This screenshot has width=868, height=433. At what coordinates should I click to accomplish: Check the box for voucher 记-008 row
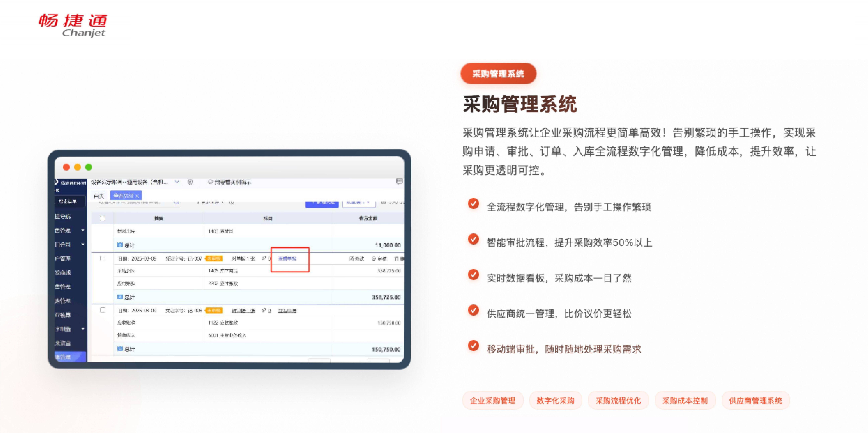tap(102, 310)
